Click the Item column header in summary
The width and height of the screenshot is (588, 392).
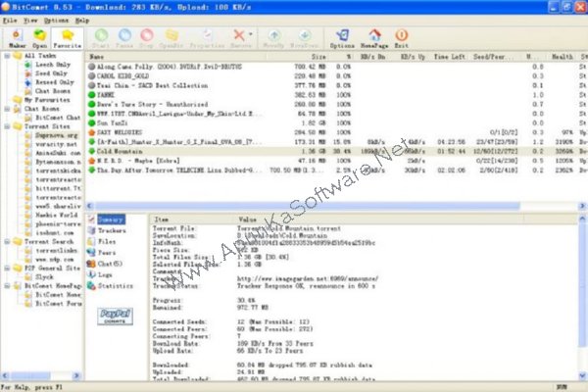[193, 220]
